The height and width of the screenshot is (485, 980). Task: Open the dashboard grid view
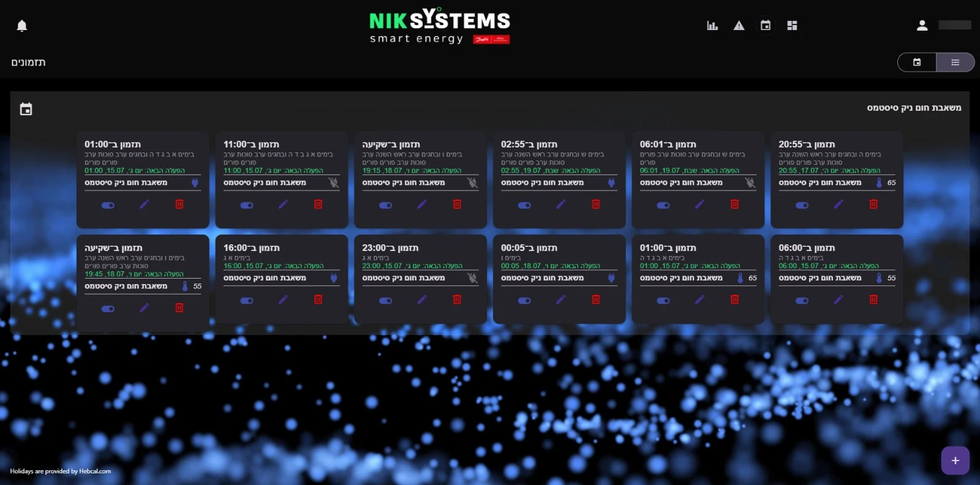[x=792, y=26]
